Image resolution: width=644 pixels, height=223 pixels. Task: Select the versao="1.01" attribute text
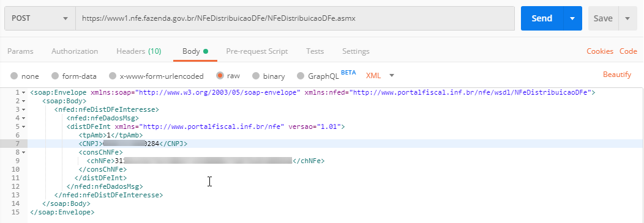click(314, 126)
